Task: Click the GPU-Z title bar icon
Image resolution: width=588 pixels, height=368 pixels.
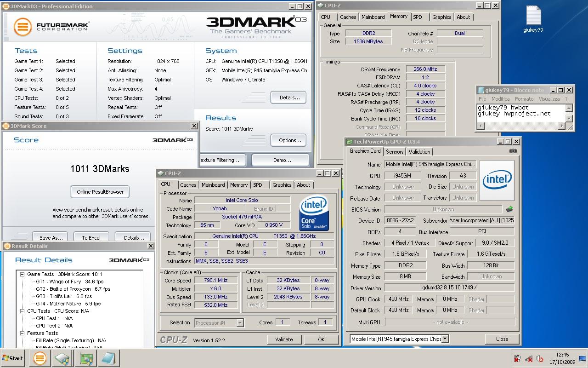Action: coord(349,142)
